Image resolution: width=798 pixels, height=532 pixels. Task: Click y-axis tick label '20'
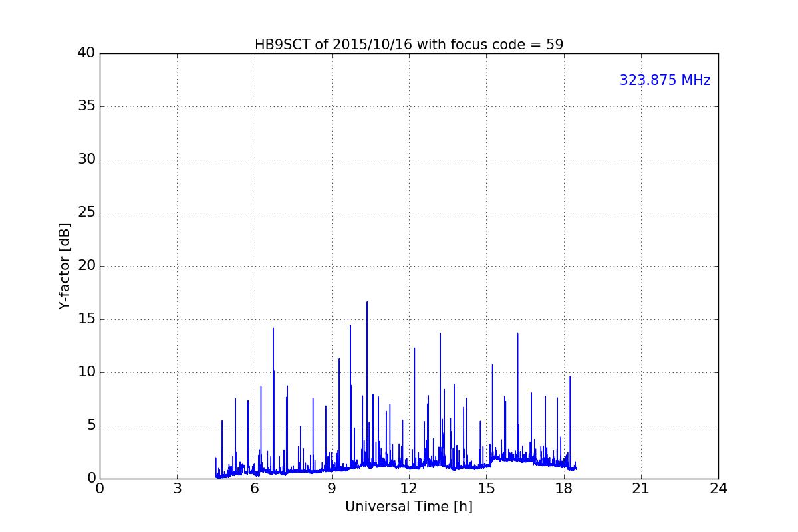(86, 266)
